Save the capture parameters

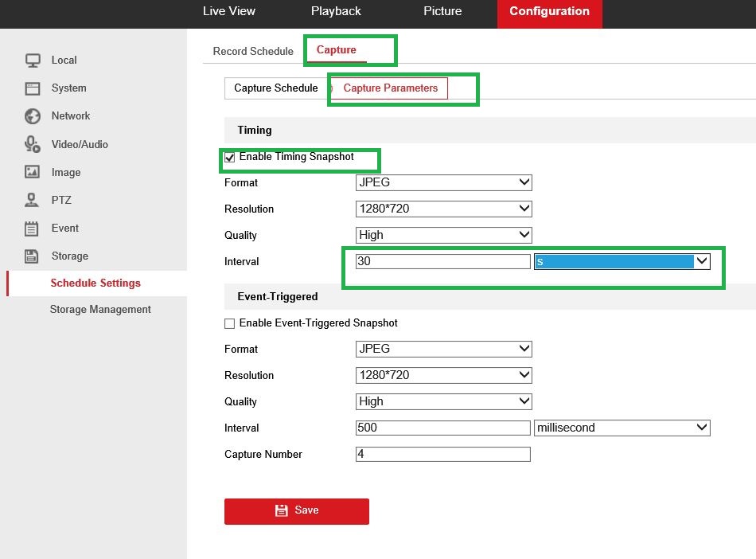(x=297, y=511)
